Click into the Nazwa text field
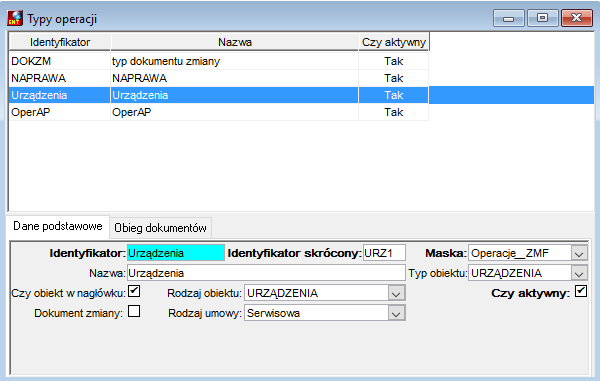 266,273
